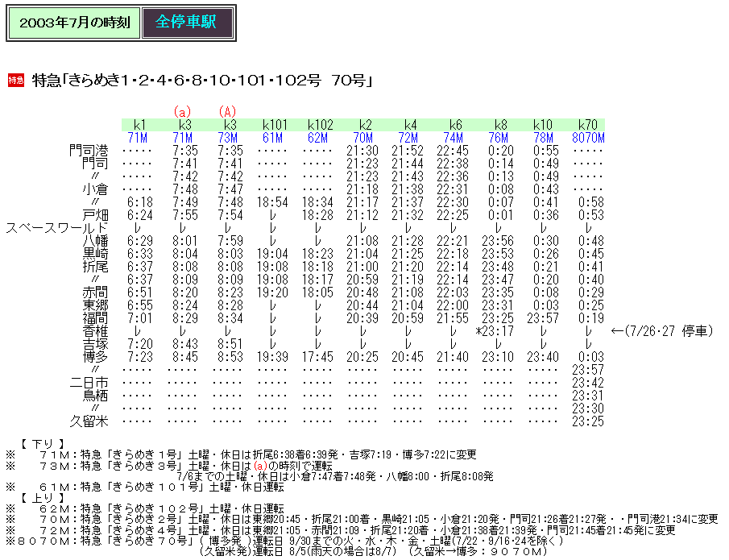Click the k10 column header
Screen dimensions: 729x560
coord(543,125)
